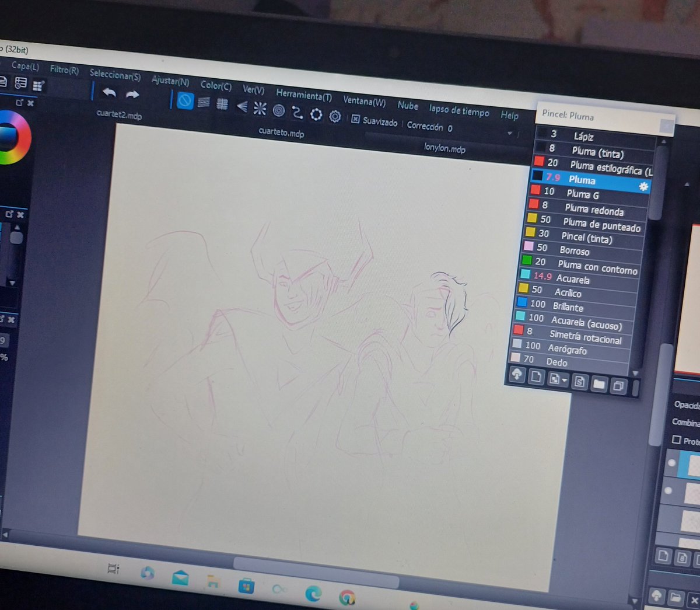Screen dimensions: 700x610
Task: Click the Undo arrow icon
Action: [109, 92]
